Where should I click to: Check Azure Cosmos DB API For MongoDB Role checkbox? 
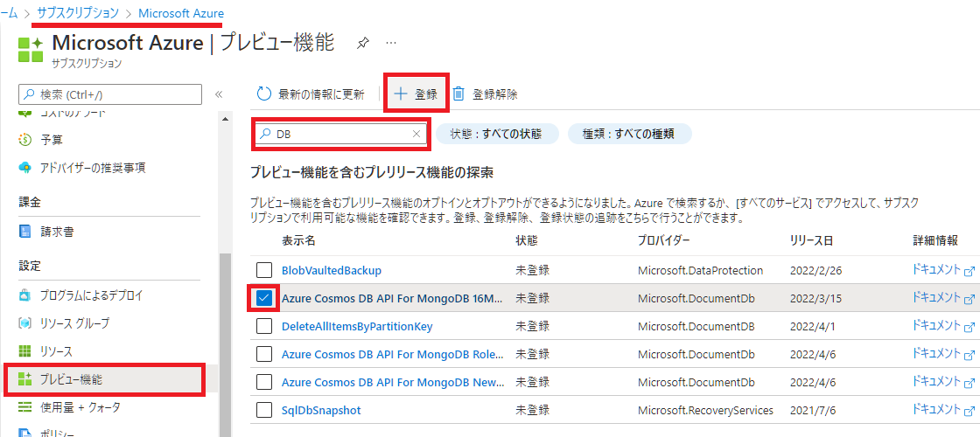(x=264, y=355)
